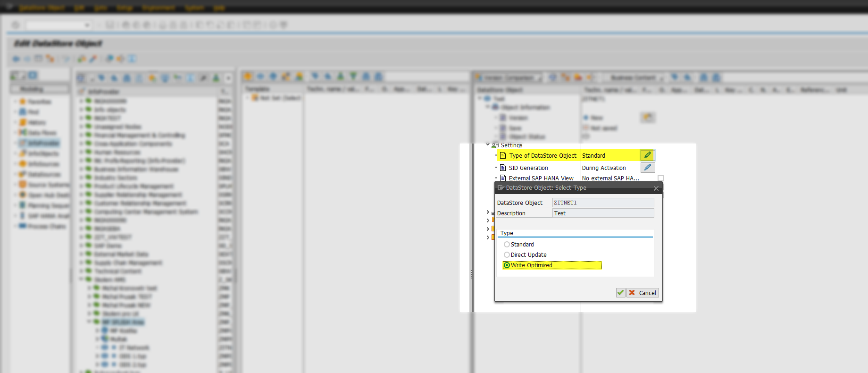The height and width of the screenshot is (373, 868).
Task: Select the SID Generation tree entry
Action: [x=528, y=168]
